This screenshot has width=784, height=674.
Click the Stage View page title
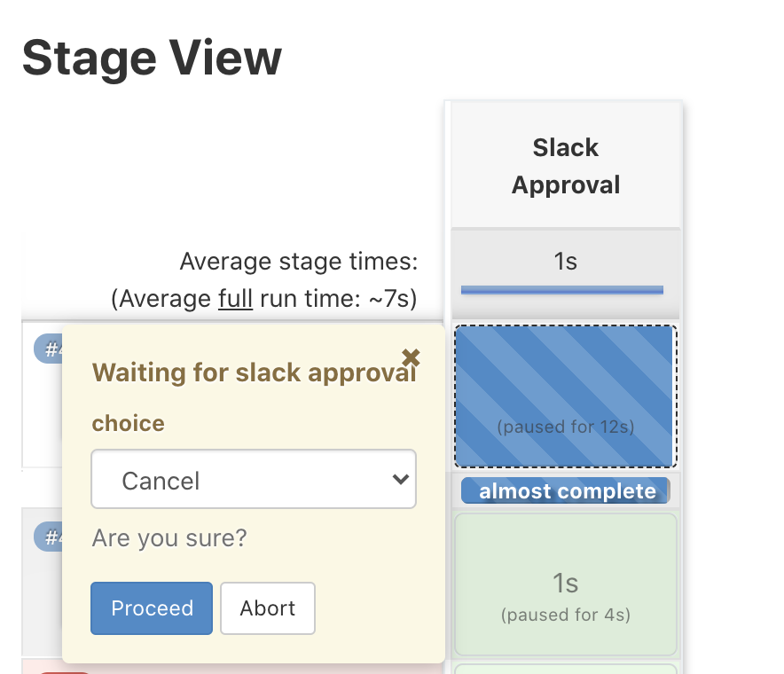pos(152,57)
